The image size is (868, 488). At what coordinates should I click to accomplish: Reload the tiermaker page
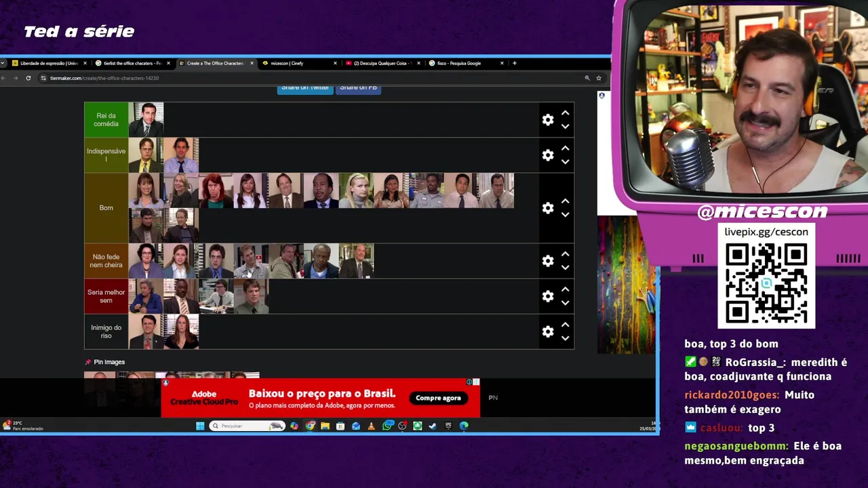coord(28,78)
